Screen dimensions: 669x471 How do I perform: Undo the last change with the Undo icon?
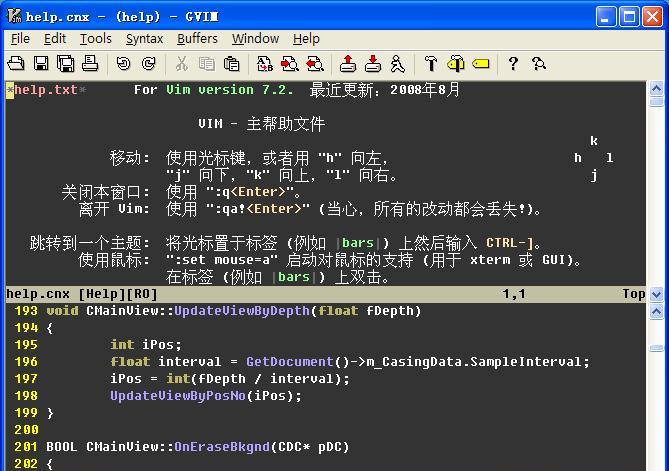click(123, 64)
